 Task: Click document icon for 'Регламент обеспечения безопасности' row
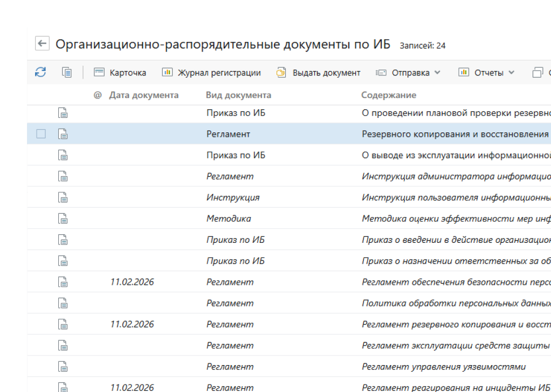click(x=63, y=282)
